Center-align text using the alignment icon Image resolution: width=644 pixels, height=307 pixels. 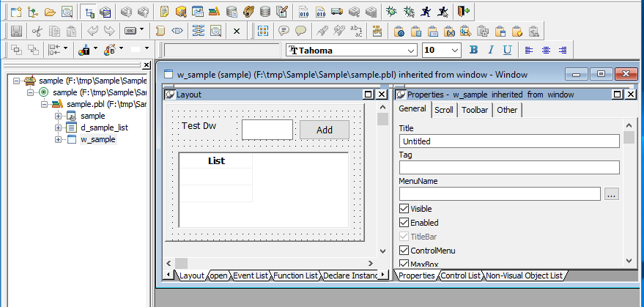[x=546, y=50]
